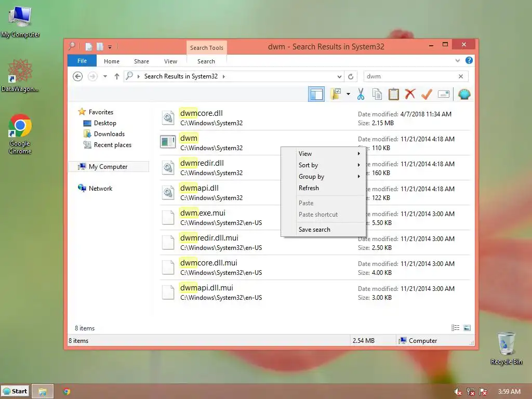Open the help question mark icon
The width and height of the screenshot is (532, 399).
coord(469,60)
